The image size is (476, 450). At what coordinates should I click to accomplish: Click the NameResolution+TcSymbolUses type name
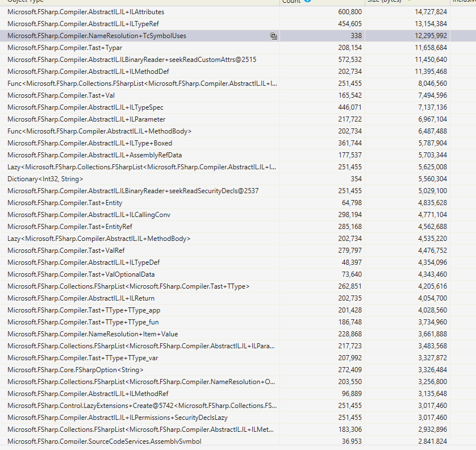(x=97, y=36)
